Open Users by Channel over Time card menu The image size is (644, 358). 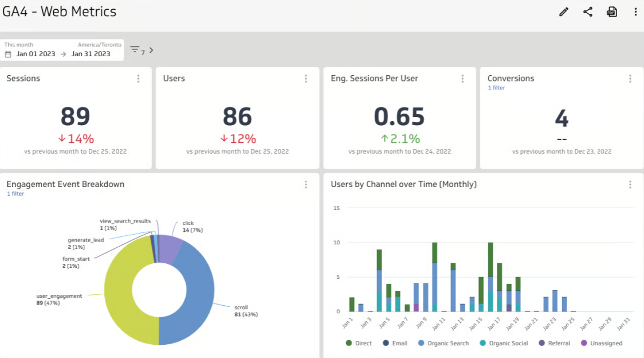pos(630,185)
